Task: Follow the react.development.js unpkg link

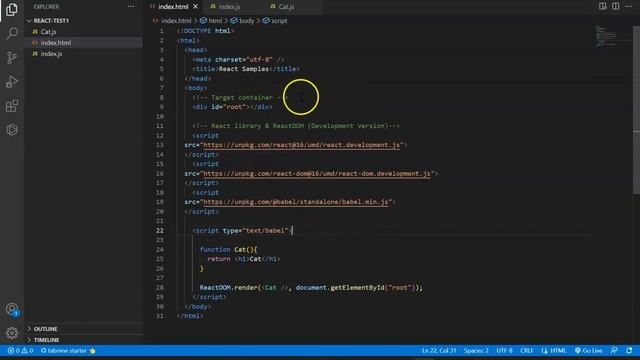Action: click(x=302, y=145)
